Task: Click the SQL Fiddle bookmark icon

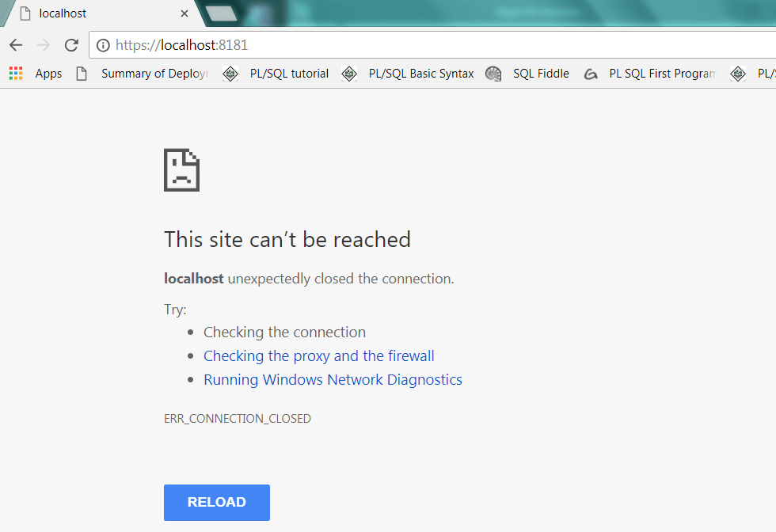Action: click(493, 74)
